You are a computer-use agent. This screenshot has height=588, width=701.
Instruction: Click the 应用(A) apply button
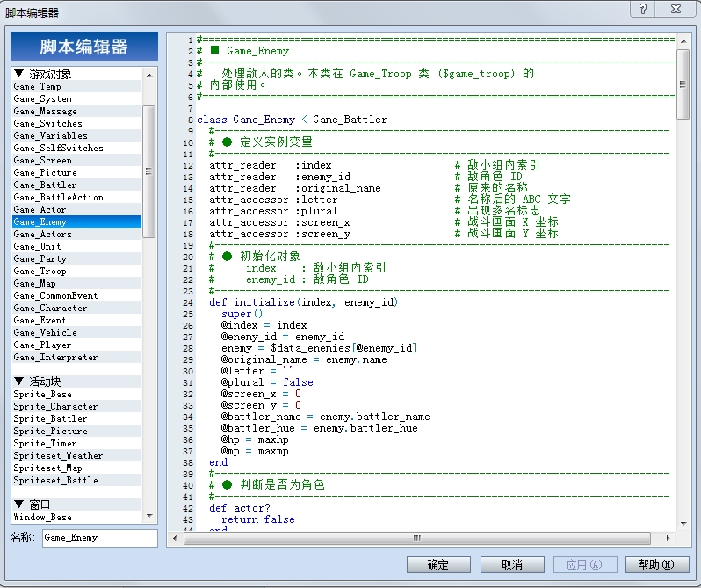(585, 564)
